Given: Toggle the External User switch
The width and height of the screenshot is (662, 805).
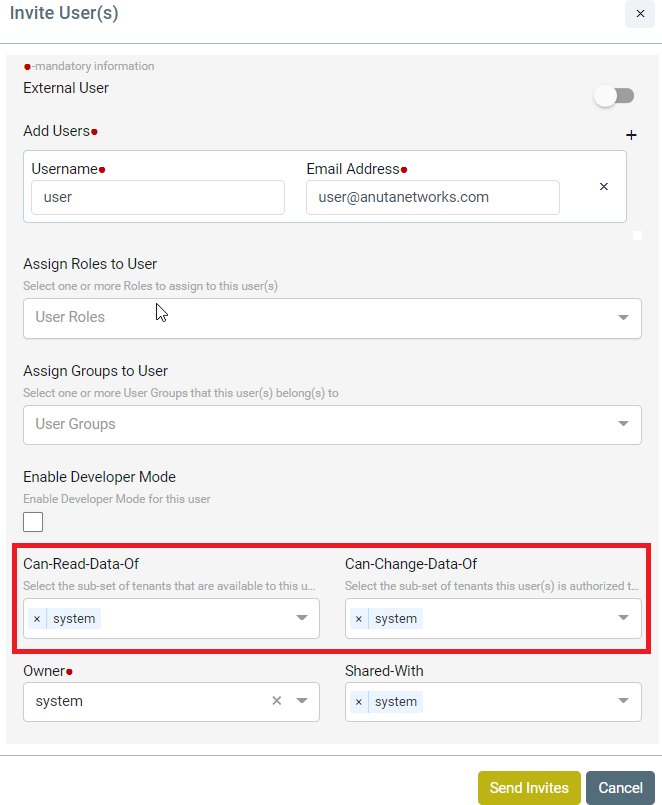Looking at the screenshot, I should [614, 96].
